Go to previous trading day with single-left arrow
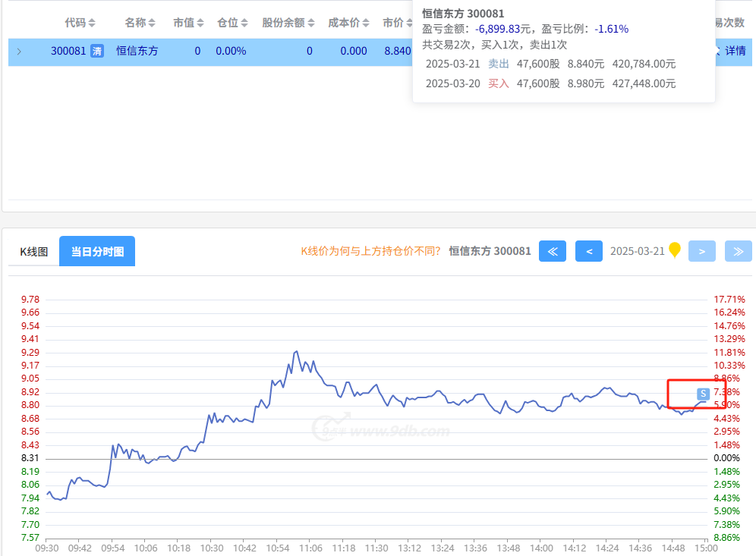 589,251
